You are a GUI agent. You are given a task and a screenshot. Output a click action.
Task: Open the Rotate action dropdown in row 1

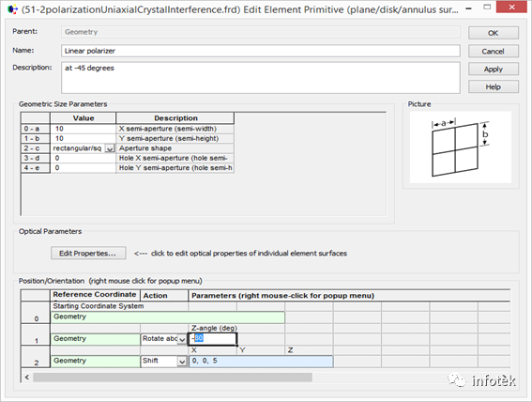tap(182, 339)
